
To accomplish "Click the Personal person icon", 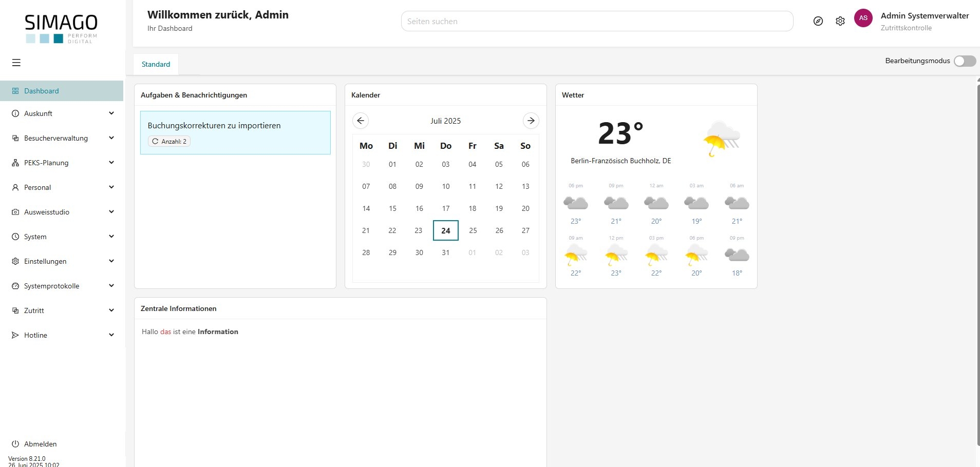I will click(x=15, y=187).
